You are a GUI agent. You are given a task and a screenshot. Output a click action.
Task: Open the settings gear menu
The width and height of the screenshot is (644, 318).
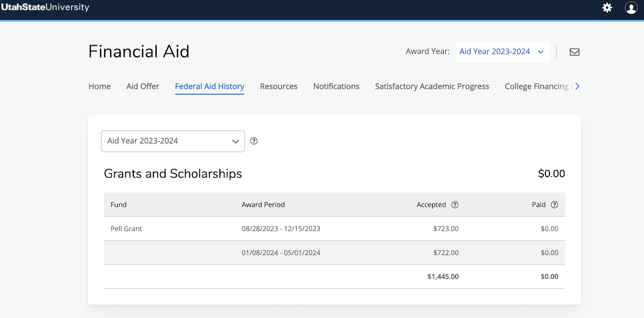click(x=607, y=8)
